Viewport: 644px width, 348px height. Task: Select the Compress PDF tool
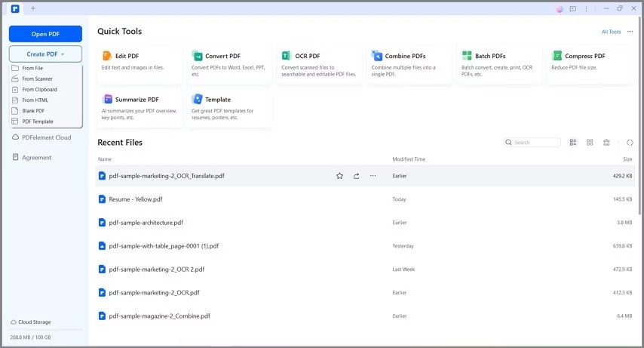[589, 65]
